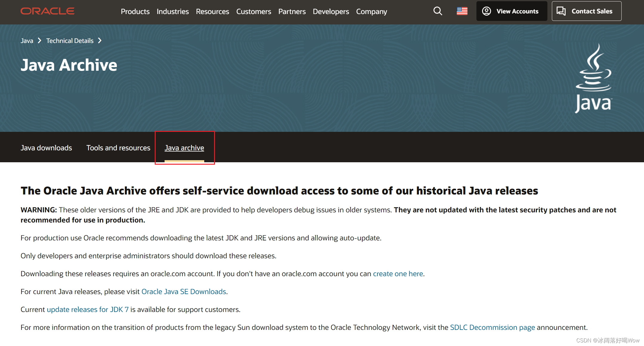Click the Oracle Java Archive headline text

point(279,191)
